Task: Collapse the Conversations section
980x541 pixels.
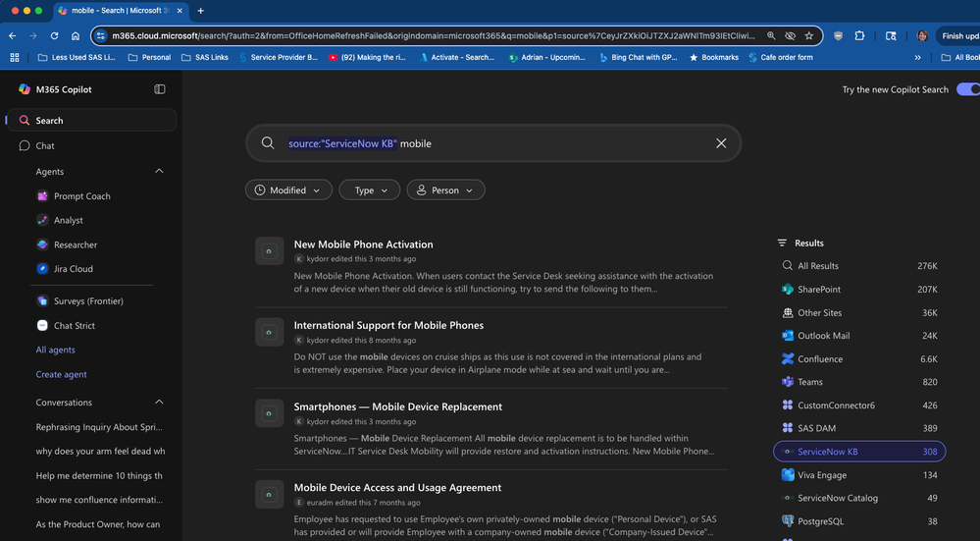Action: click(159, 403)
